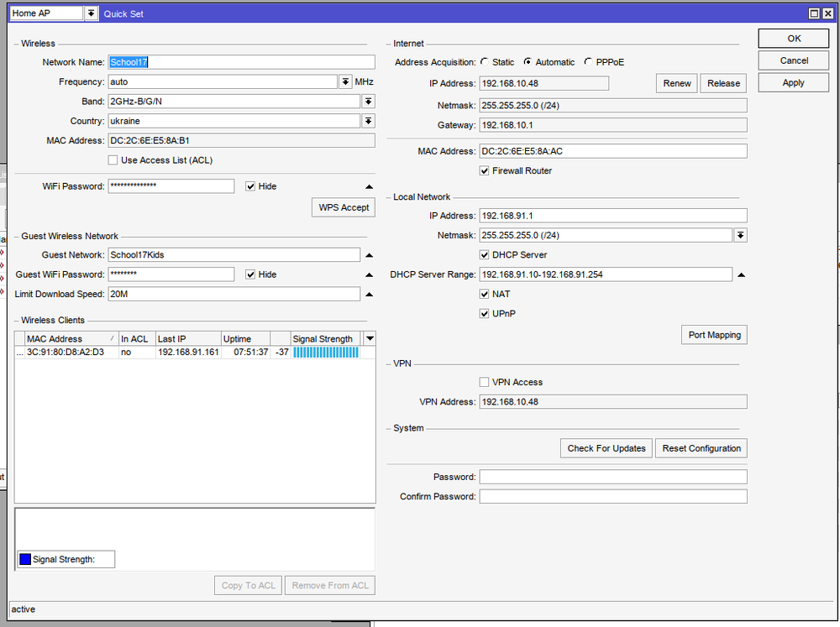This screenshot has width=840, height=627.
Task: Collapse the Guest Network field arrow
Action: point(368,255)
